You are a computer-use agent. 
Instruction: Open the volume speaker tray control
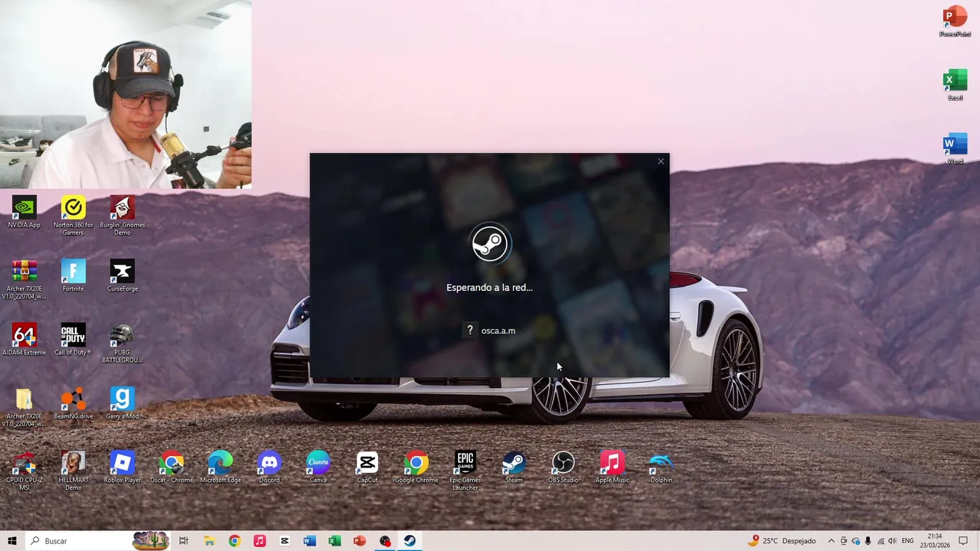point(893,541)
